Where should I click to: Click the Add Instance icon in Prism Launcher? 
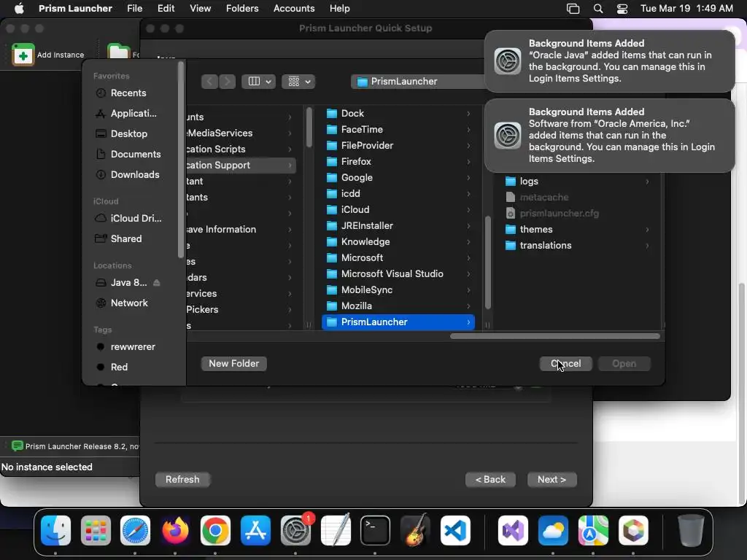click(x=23, y=54)
